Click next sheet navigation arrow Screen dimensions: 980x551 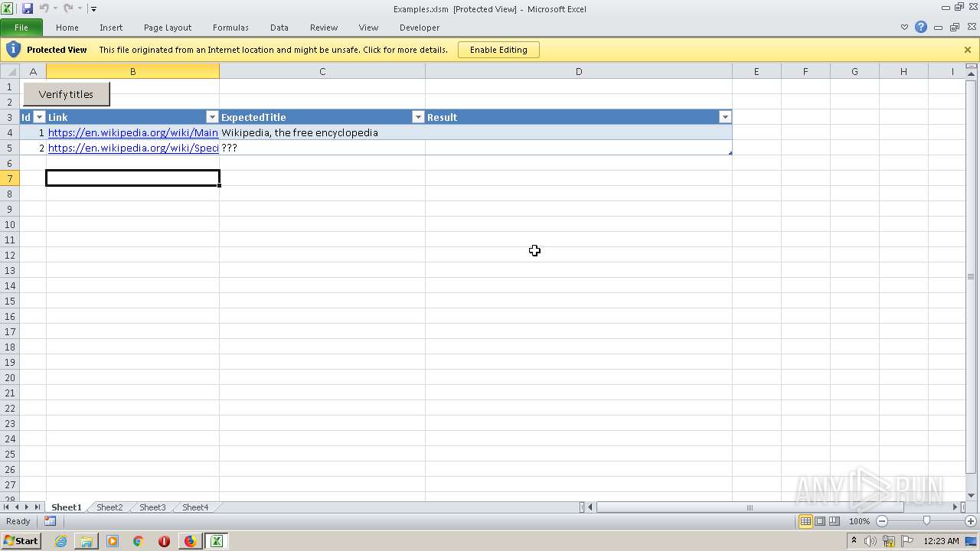[x=27, y=507]
